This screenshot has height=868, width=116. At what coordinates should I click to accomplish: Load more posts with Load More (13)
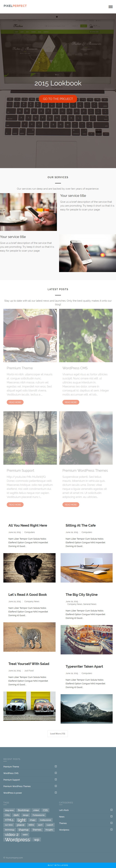[57, 733]
